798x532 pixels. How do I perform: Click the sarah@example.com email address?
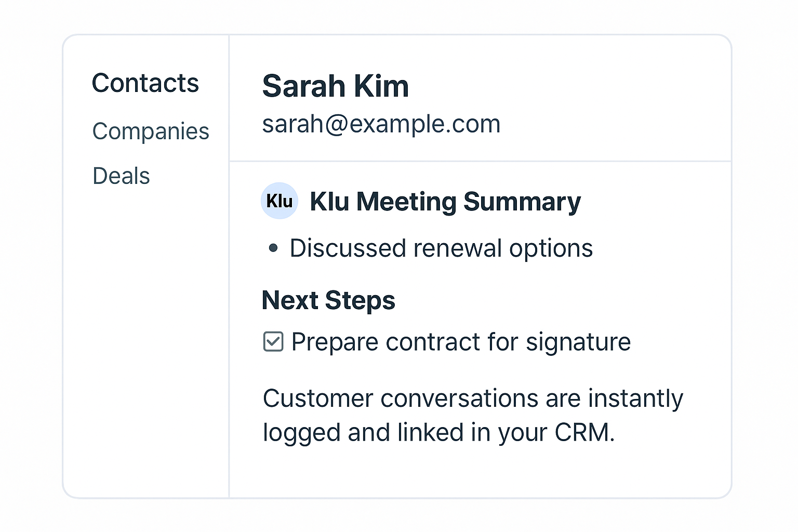pos(381,124)
